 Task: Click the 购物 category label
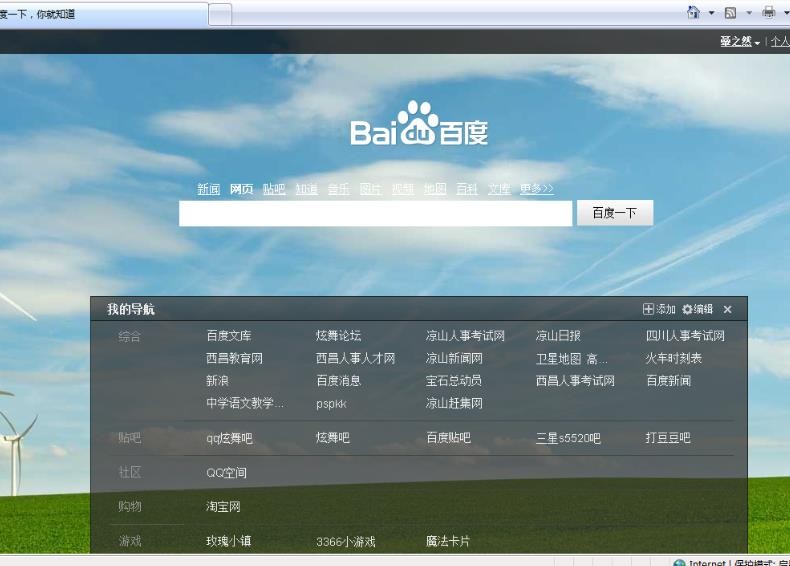pos(129,506)
